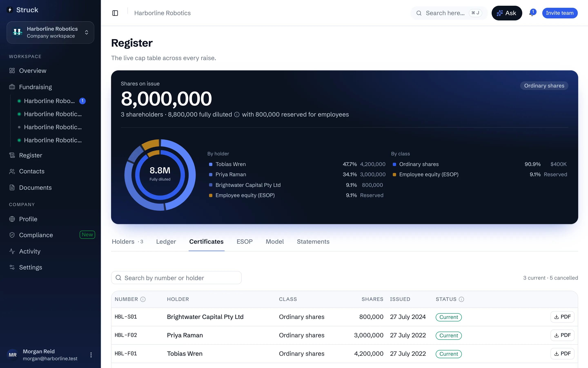The width and height of the screenshot is (588, 368).
Task: Click certificate number HBL-S01
Action: click(126, 317)
